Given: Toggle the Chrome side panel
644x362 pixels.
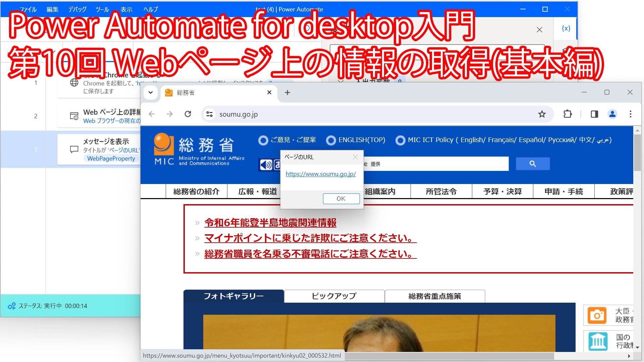Looking at the screenshot, I should (594, 114).
